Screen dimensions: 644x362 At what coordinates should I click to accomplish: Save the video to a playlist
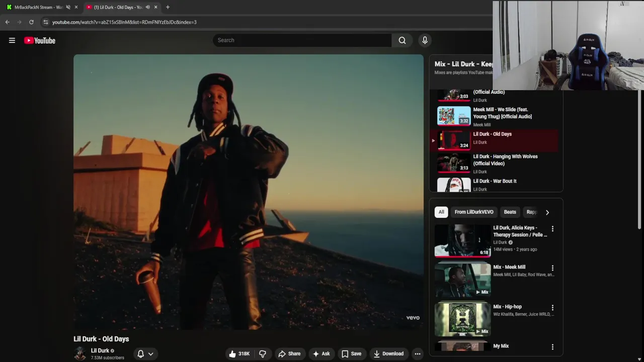351,354
